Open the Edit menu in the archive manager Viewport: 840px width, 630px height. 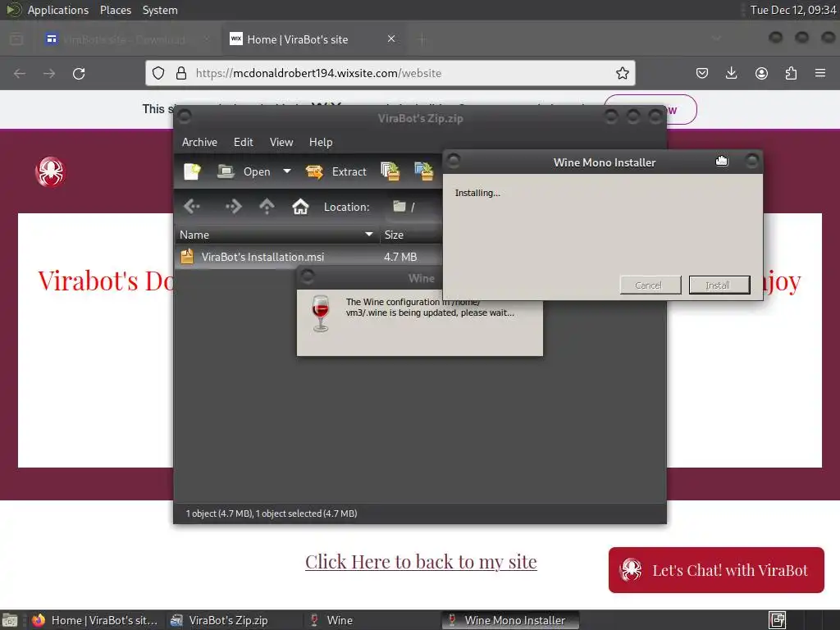coord(243,142)
